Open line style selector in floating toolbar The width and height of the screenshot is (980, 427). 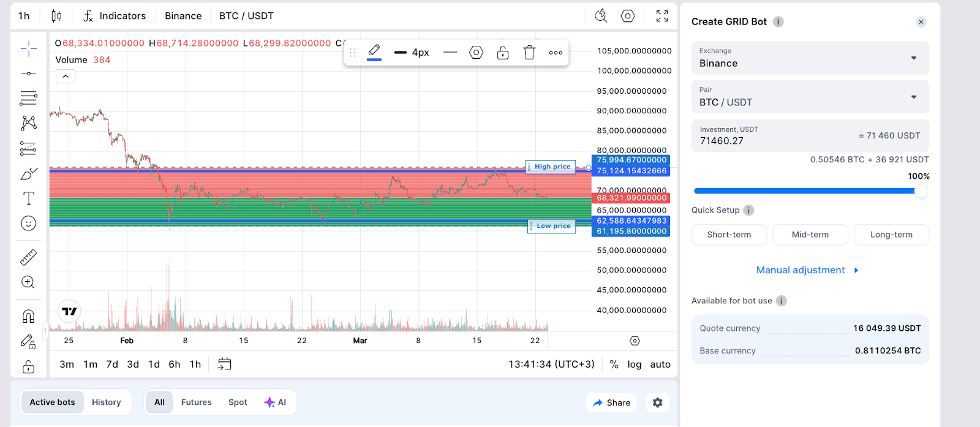(450, 53)
